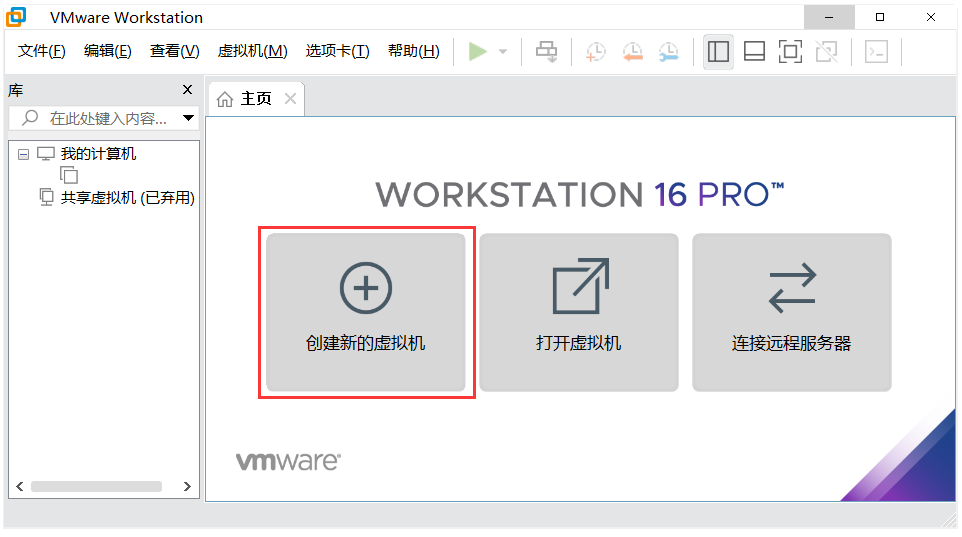Viewport: 962px width, 537px height.
Task: Click the Revert to Snapshot icon
Action: click(x=633, y=52)
